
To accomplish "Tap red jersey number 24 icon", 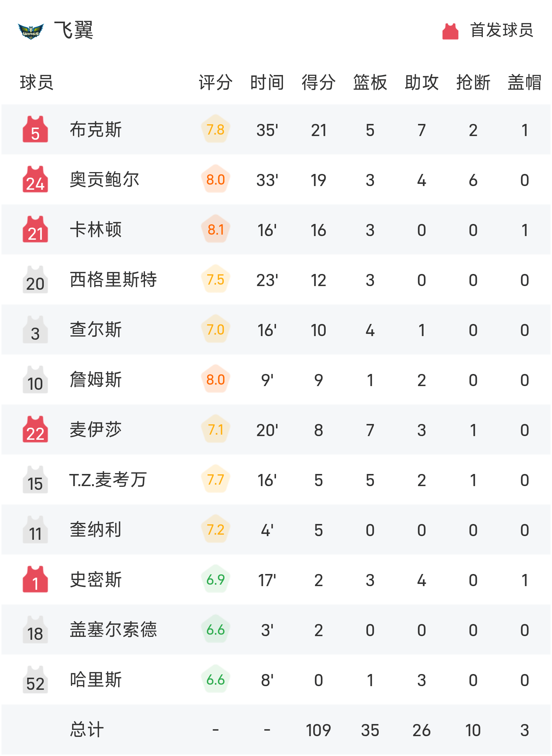I will coord(35,179).
